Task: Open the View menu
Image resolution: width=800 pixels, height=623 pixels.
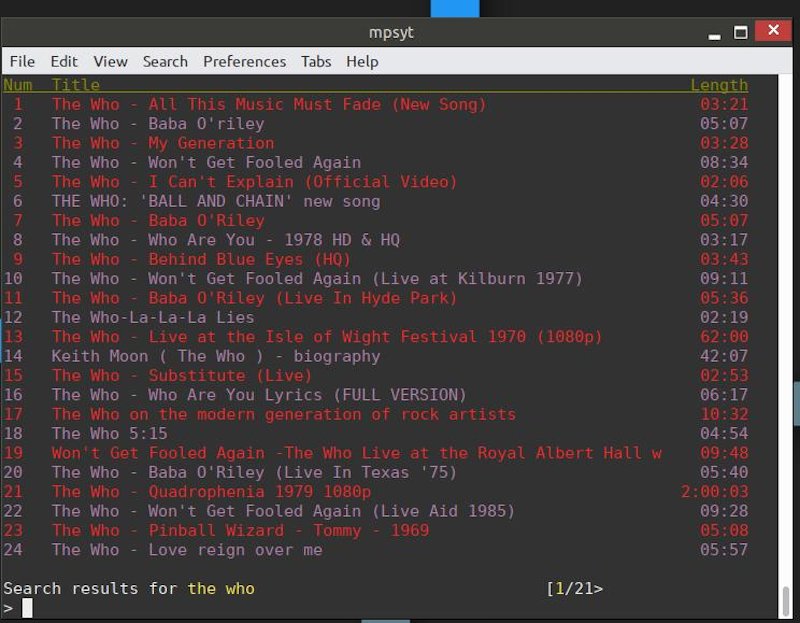Action: [110, 61]
